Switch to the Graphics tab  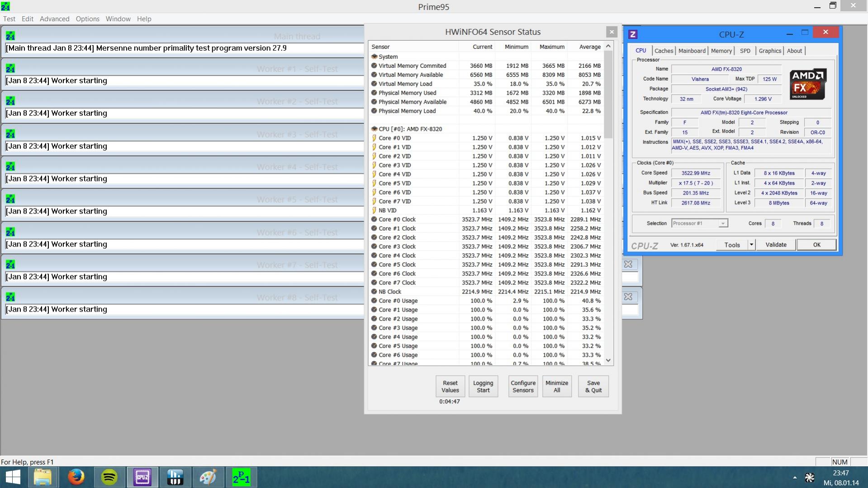click(770, 51)
